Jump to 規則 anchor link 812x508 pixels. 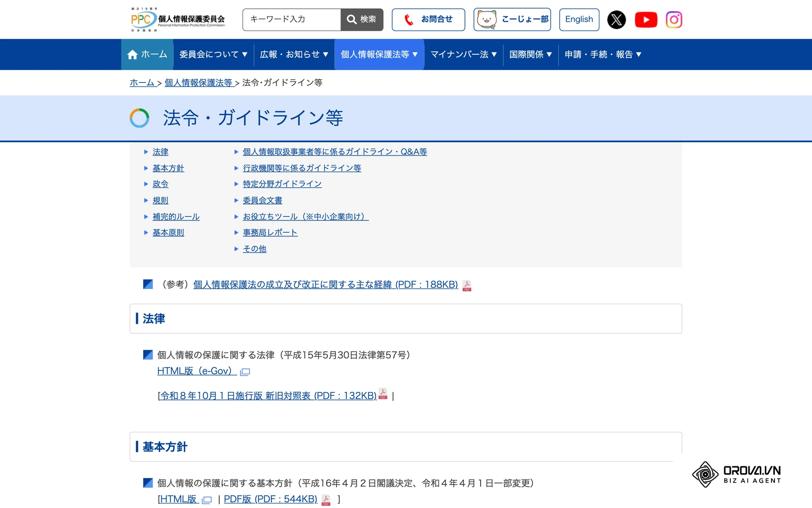[160, 200]
